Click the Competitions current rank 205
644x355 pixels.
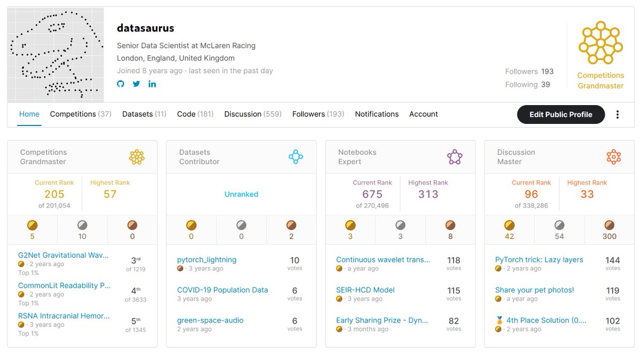point(54,194)
